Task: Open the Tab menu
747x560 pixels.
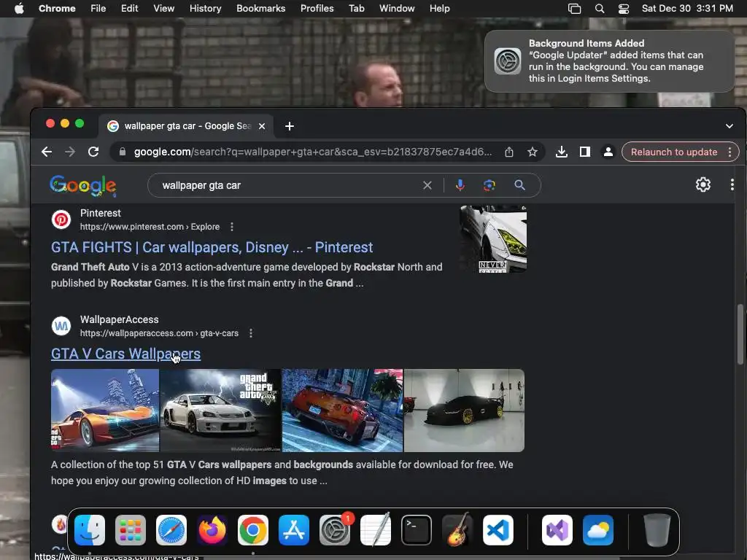Action: (x=356, y=9)
